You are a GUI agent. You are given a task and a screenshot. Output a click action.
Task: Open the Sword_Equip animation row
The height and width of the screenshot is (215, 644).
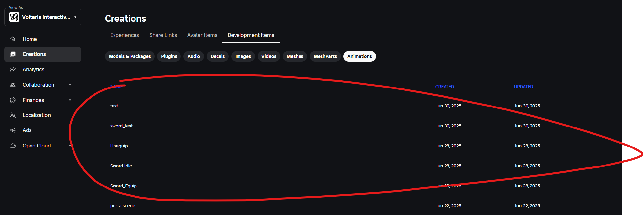(x=356, y=186)
